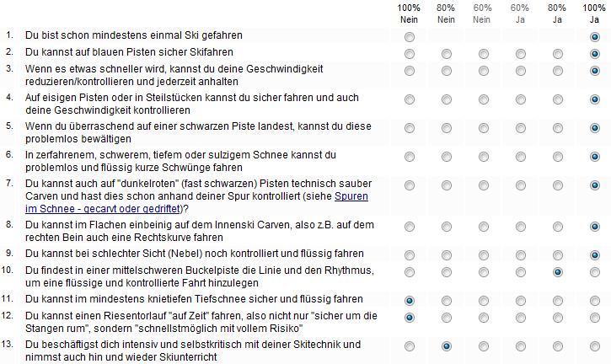
Task: Select 60% Ja for Riesentorlauf question 12
Action: 520,318
